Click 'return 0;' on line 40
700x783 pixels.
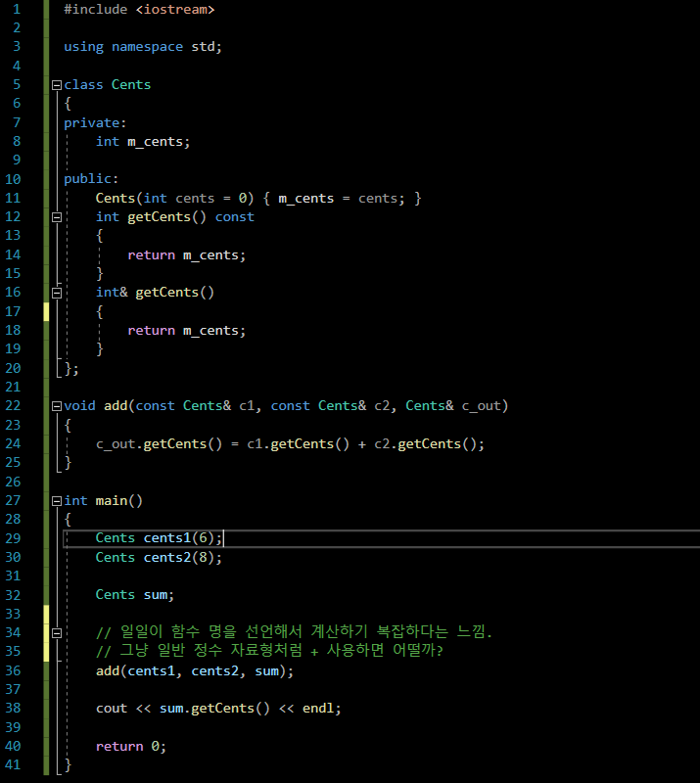(x=131, y=747)
